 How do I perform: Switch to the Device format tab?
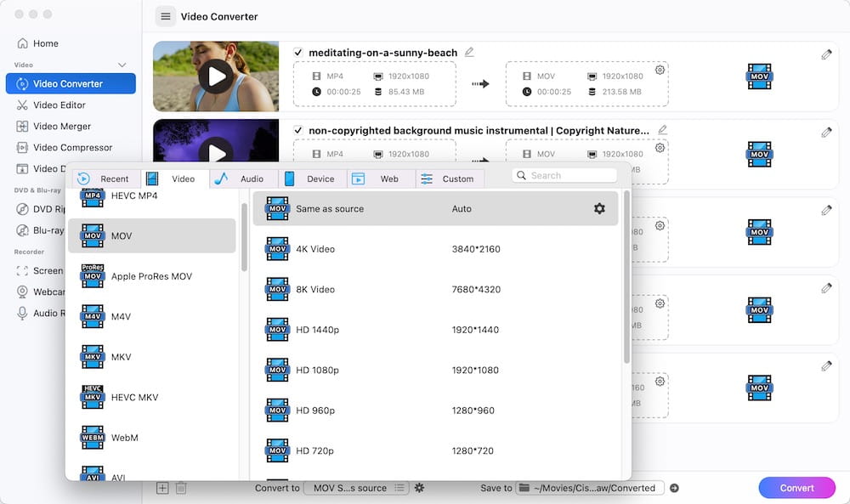tap(313, 178)
